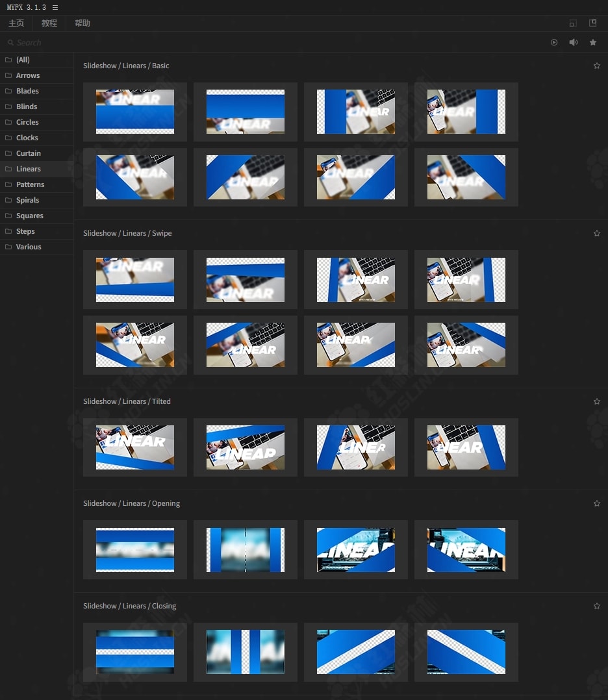Image resolution: width=608 pixels, height=700 pixels.
Task: Select the Blinds category
Action: 36,106
